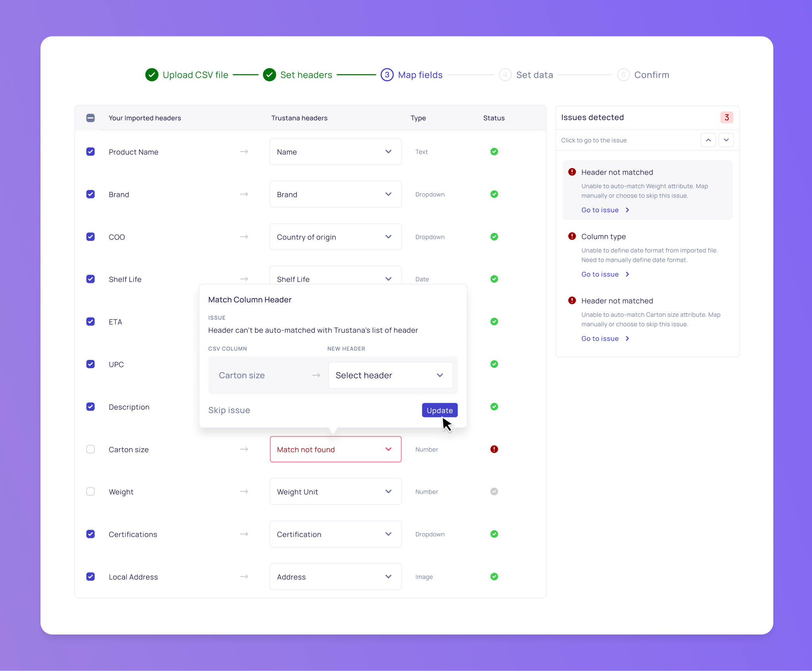Switch to the Map fields step
This screenshot has height=671, width=812.
point(420,75)
